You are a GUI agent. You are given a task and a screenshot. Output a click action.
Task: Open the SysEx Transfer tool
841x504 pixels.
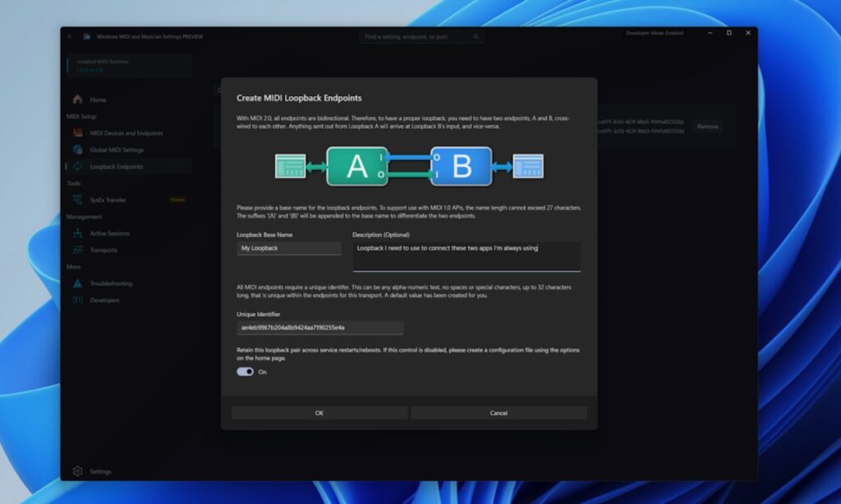pos(107,199)
